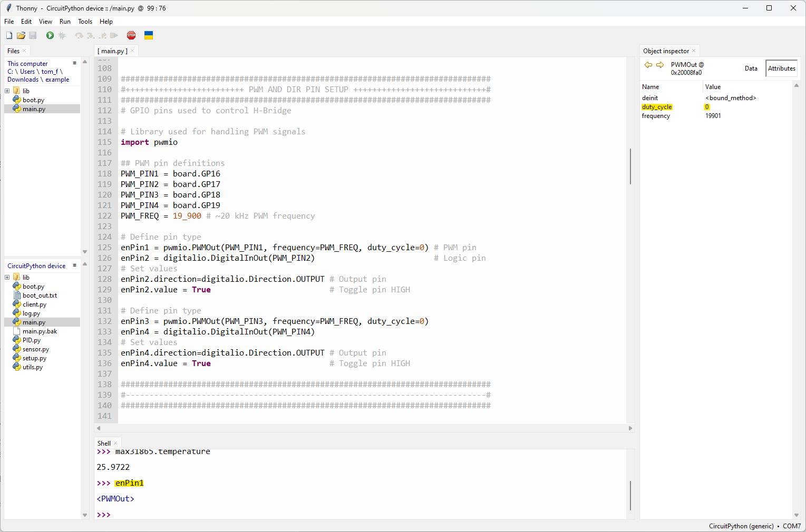The height and width of the screenshot is (532, 806).
Task: Navigate to Users path link
Action: click(x=27, y=72)
